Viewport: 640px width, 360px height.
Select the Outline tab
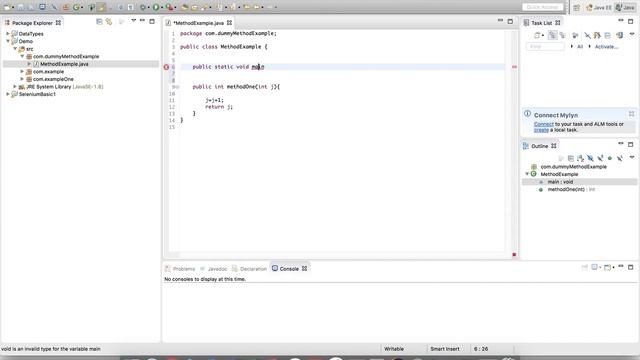pos(539,146)
